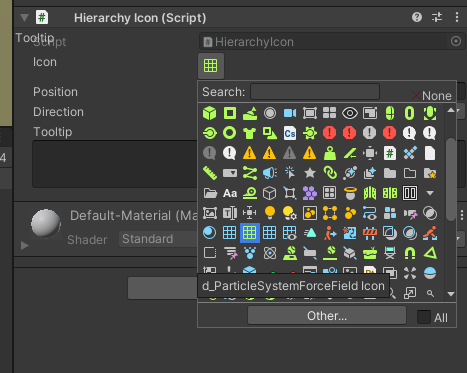This screenshot has width=467, height=373.
Task: Select the green hash script file icon
Action: pyautogui.click(x=390, y=153)
